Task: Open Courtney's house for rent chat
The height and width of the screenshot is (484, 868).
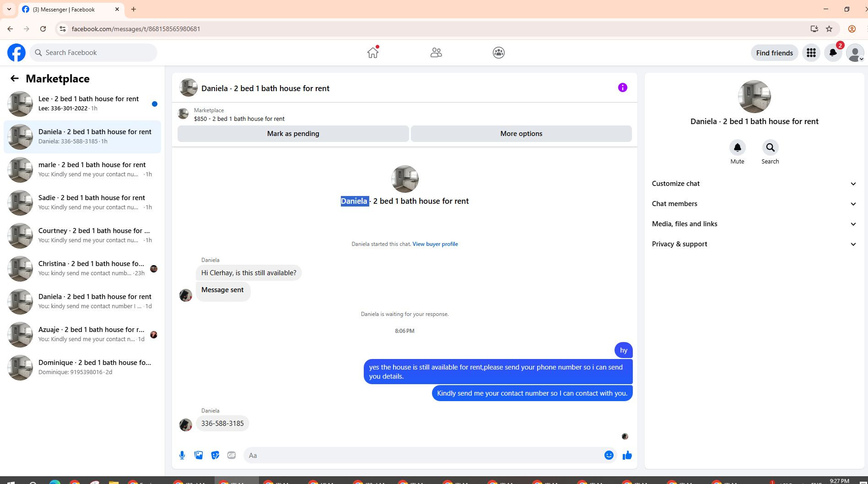Action: [x=82, y=236]
